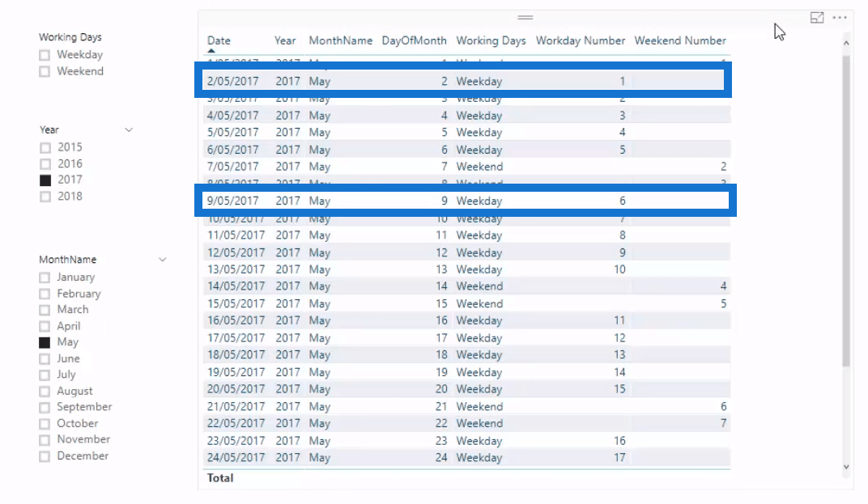Sort by the Year column header
868x504 pixels.
pyautogui.click(x=285, y=40)
